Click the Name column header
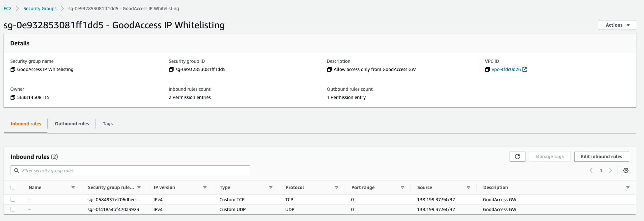 (x=35, y=187)
